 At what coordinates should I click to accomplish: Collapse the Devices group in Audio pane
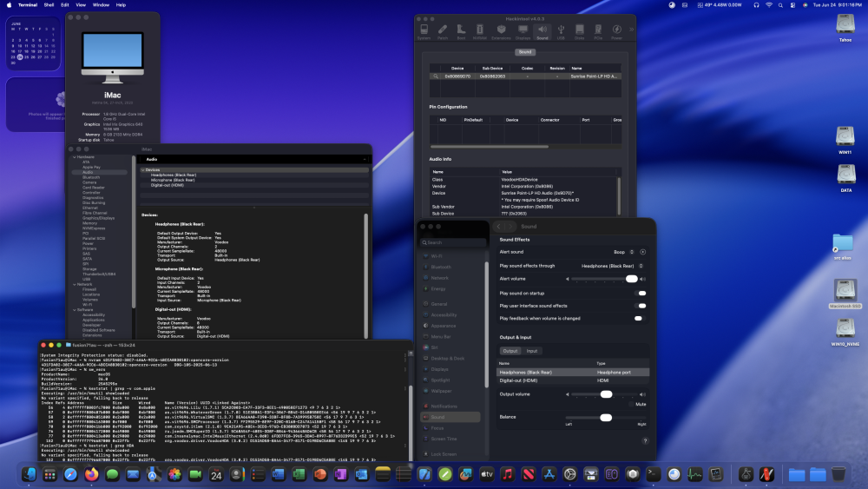tap(143, 170)
